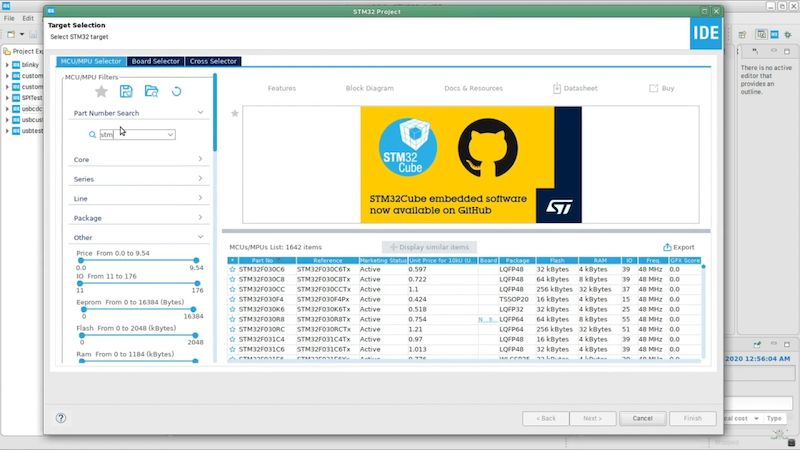Image resolution: width=800 pixels, height=450 pixels.
Task: Click Display similar items button
Action: pos(429,247)
